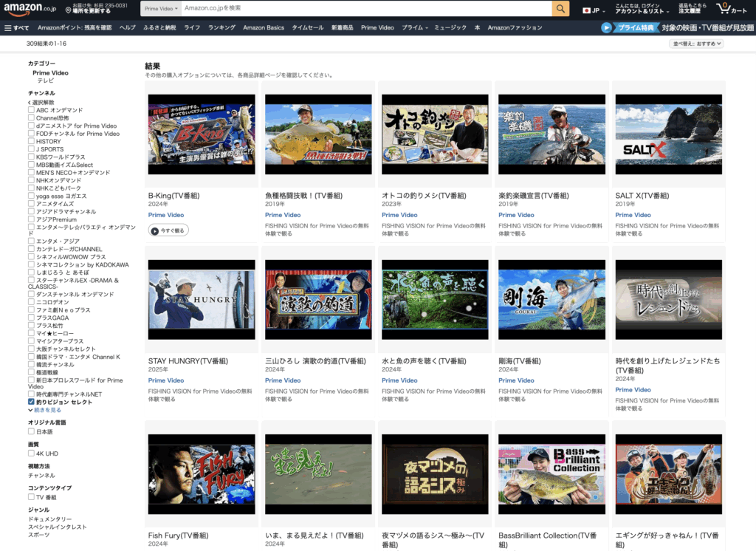Click the orange search magnifier button
The image size is (756, 551).
coord(561,8)
